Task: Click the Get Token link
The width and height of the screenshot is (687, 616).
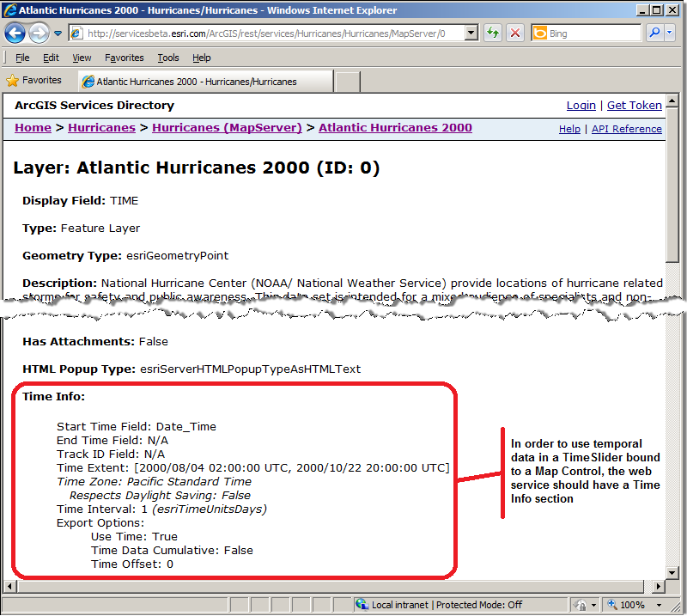Action: (x=635, y=105)
